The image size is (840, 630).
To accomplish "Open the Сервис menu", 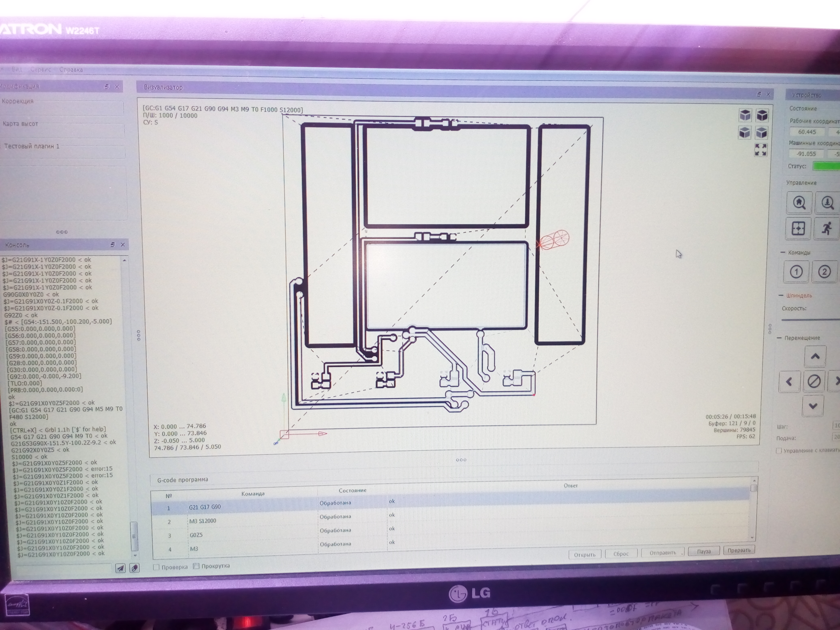I will [x=41, y=69].
